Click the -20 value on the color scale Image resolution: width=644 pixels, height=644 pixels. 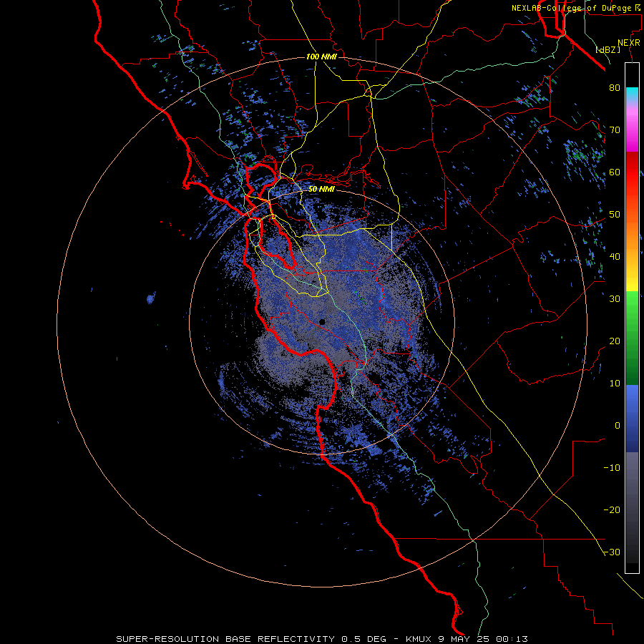click(x=612, y=509)
